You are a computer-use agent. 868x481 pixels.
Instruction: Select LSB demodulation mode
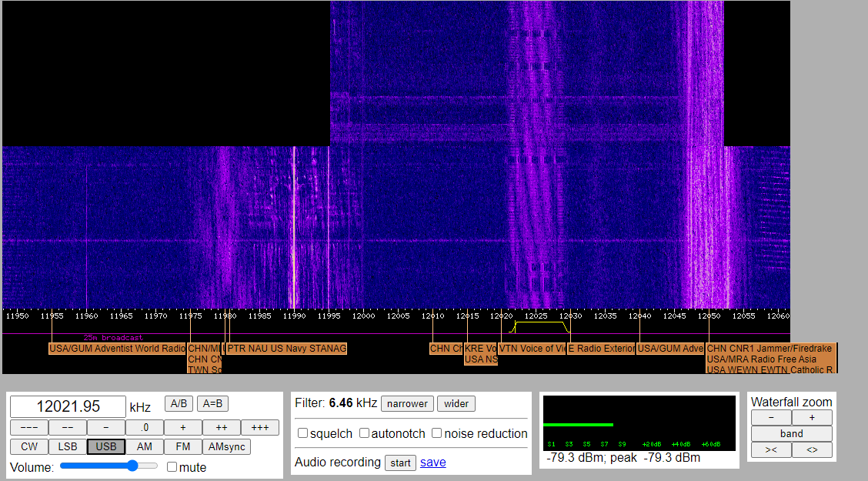tap(68, 446)
